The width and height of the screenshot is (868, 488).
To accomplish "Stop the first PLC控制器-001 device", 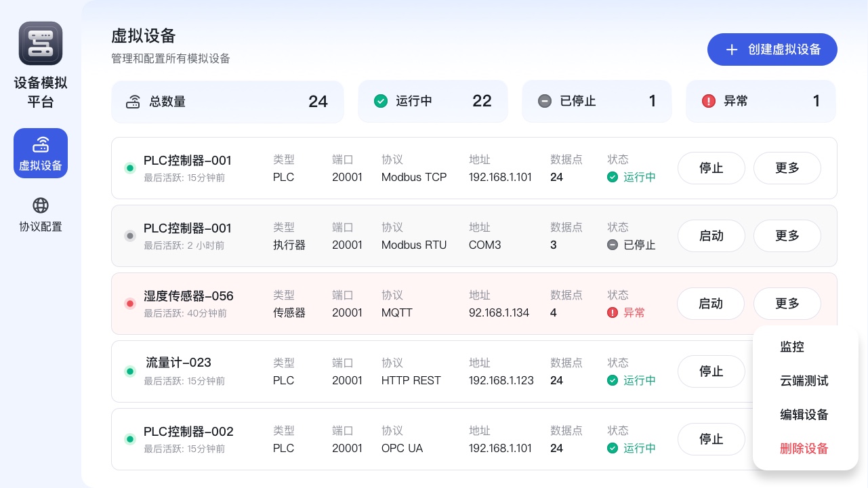I will 711,168.
